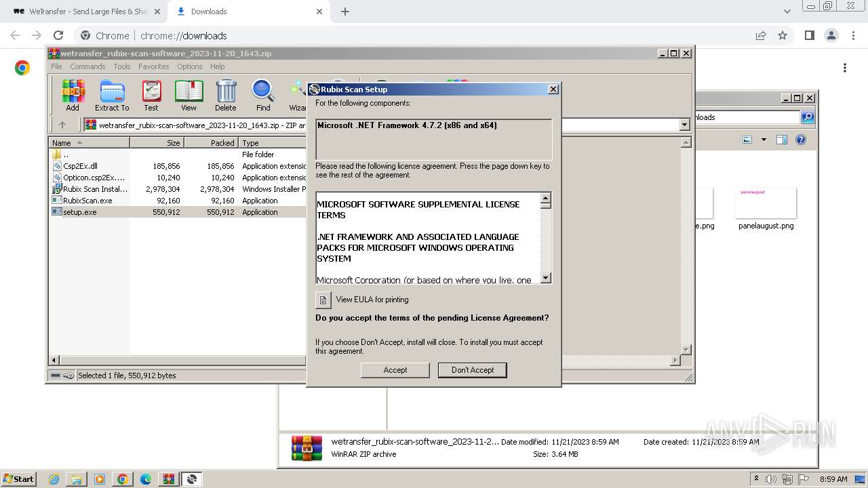Open a new Chrome tab
The image size is (868, 488).
(x=345, y=12)
